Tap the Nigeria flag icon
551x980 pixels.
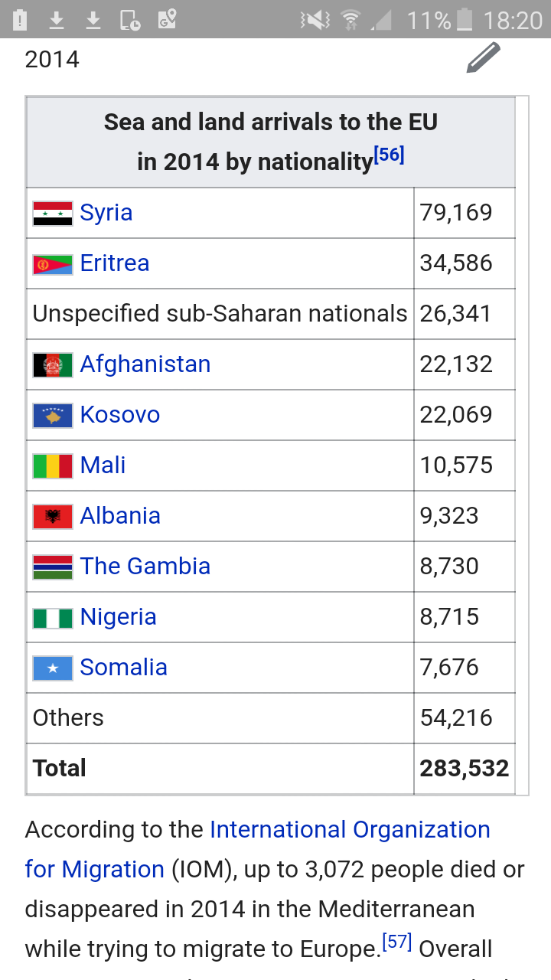(53, 617)
